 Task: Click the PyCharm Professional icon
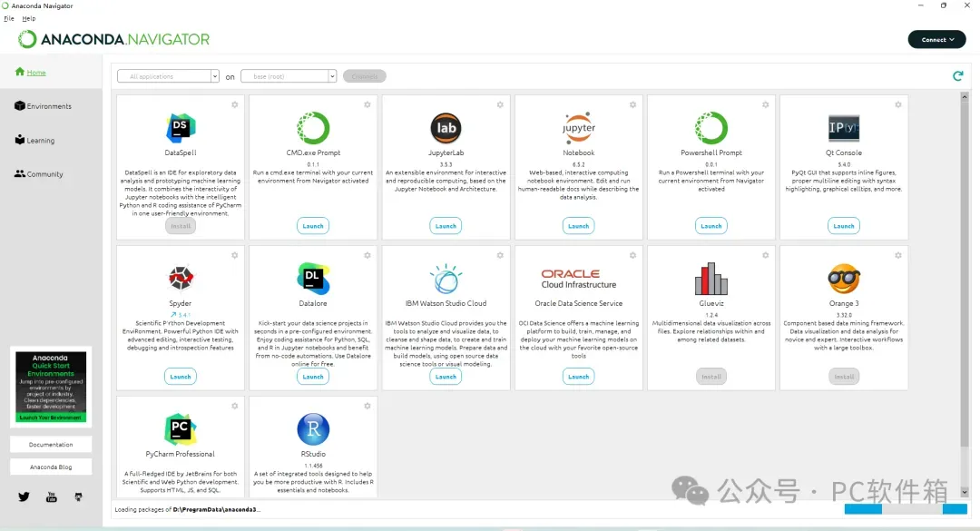(x=181, y=429)
